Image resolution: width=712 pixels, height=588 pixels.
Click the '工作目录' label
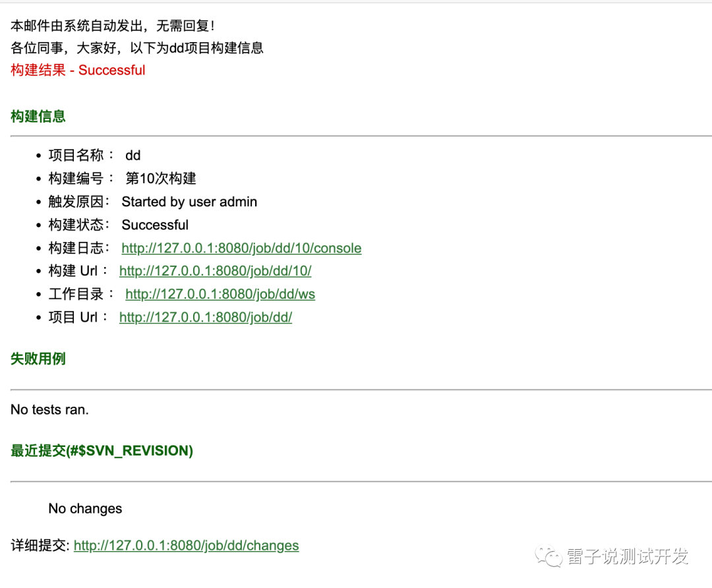[x=81, y=294]
